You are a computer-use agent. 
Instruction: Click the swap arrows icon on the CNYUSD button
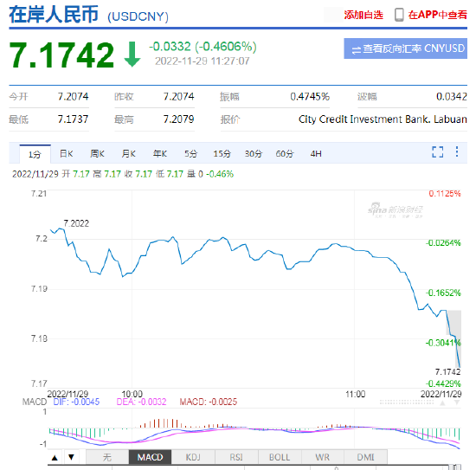[x=356, y=50]
